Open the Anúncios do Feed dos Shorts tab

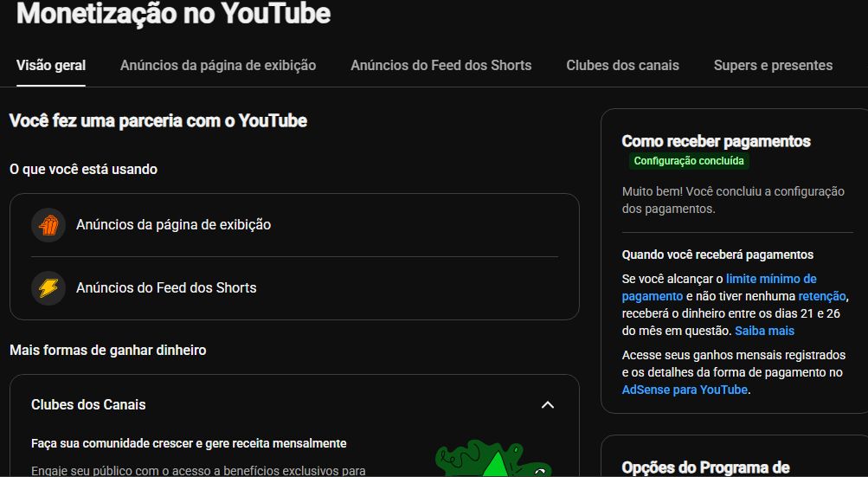441,66
